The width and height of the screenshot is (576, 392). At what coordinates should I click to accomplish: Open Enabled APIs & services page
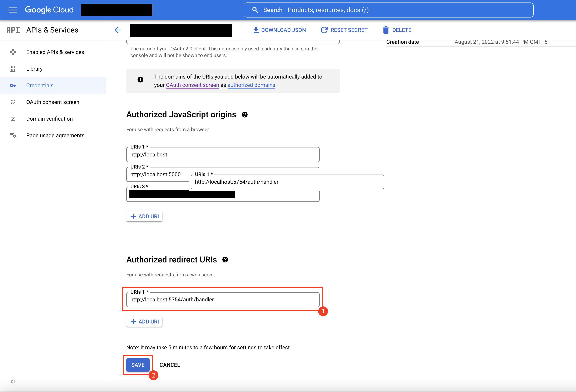tap(55, 52)
